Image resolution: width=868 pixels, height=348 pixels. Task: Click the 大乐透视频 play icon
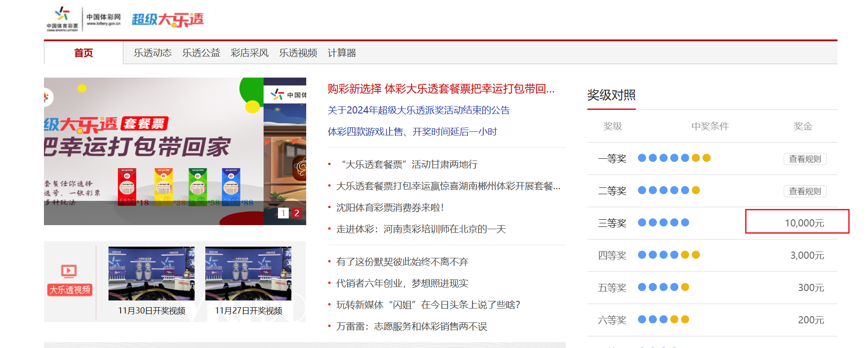pyautogui.click(x=69, y=271)
